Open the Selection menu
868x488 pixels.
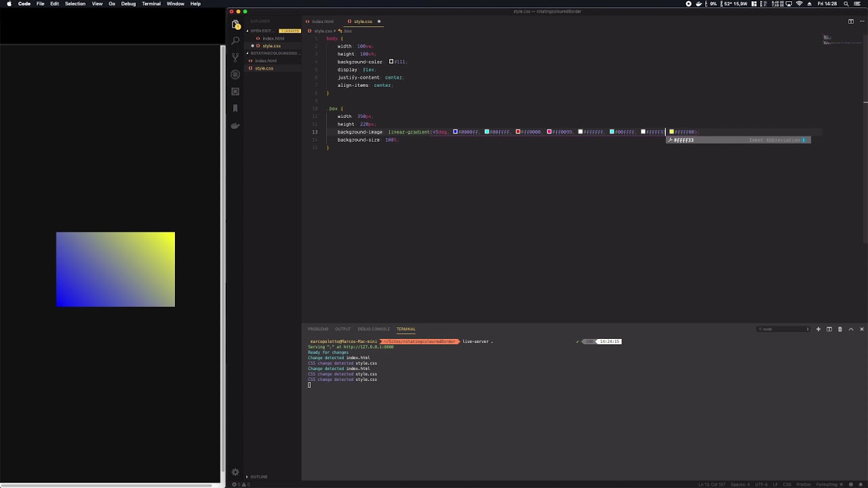pos(75,3)
